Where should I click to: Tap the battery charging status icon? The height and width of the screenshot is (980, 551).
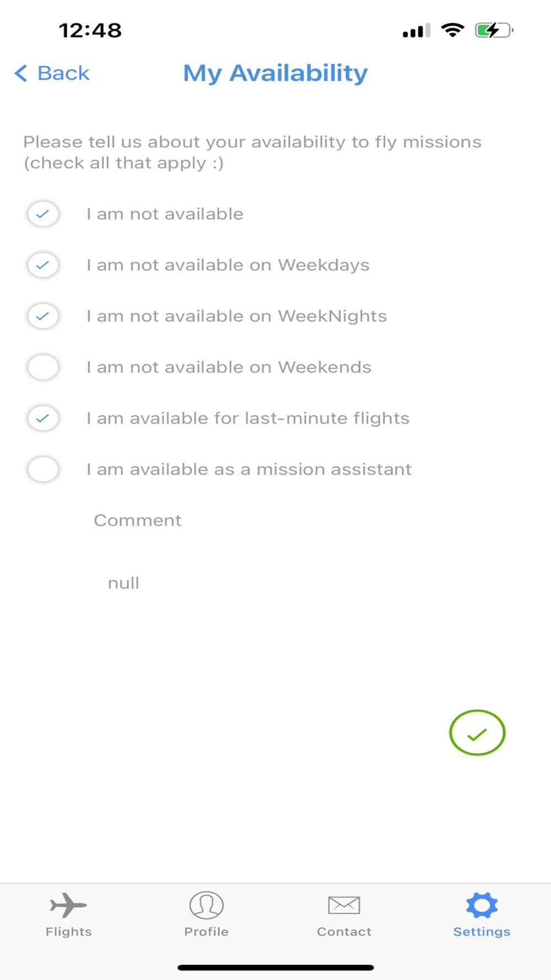point(494,30)
